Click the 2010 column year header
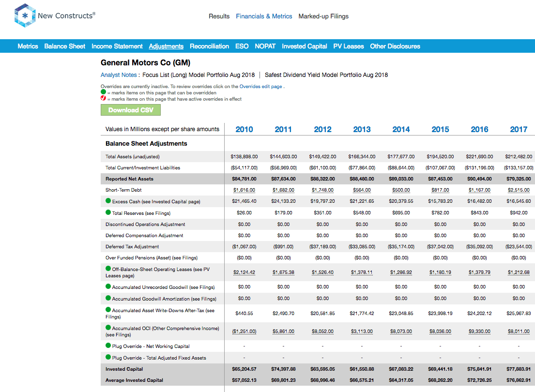The image size is (535, 392). coord(245,129)
